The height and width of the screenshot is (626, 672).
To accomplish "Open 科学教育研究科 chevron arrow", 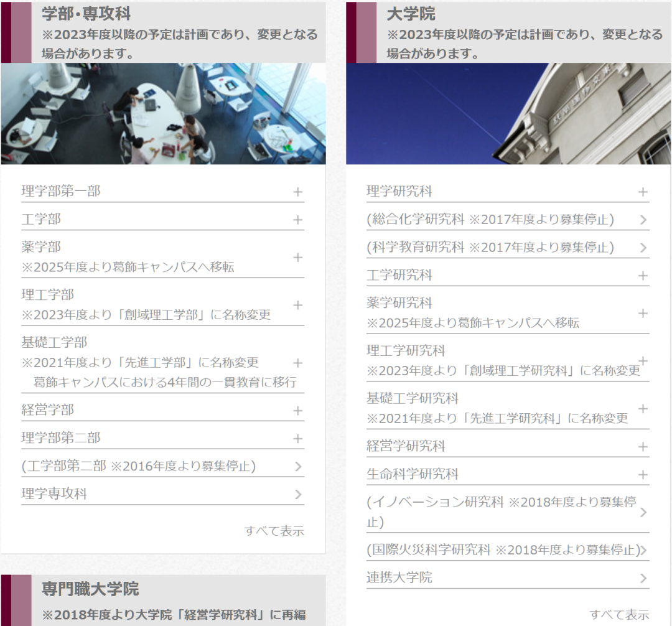I will [643, 248].
